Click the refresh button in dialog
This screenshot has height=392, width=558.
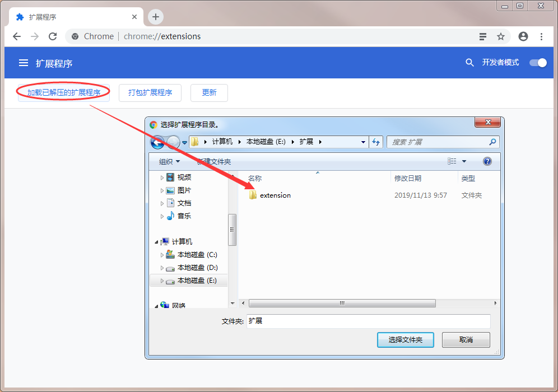(376, 142)
